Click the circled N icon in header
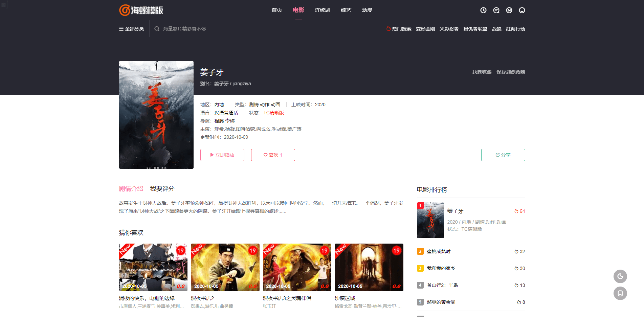 (509, 10)
